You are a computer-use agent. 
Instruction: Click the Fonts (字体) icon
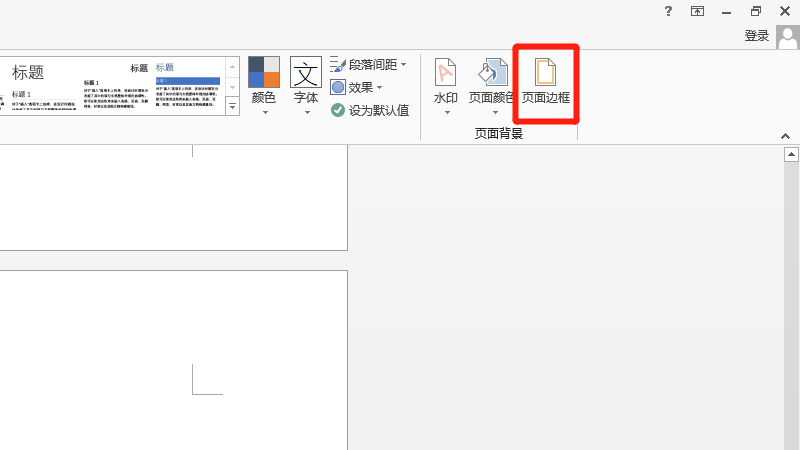[306, 73]
